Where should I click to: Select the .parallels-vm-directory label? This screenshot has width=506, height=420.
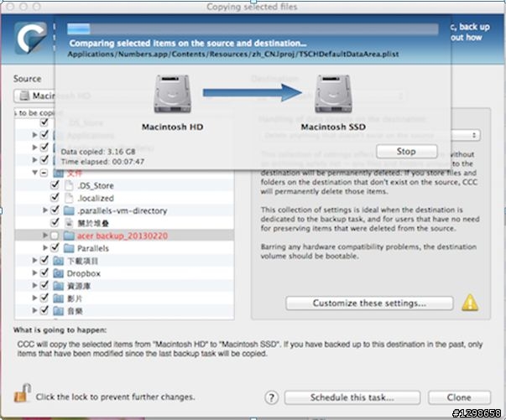pos(123,210)
